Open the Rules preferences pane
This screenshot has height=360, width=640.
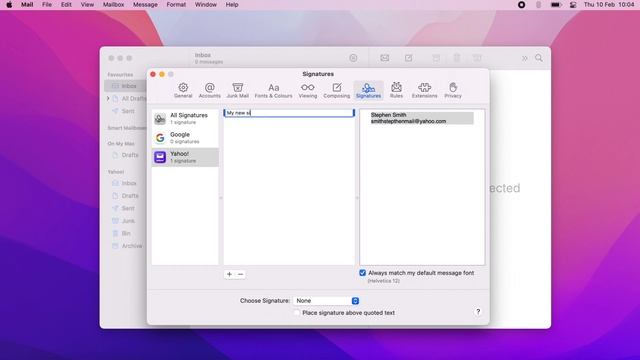396,90
